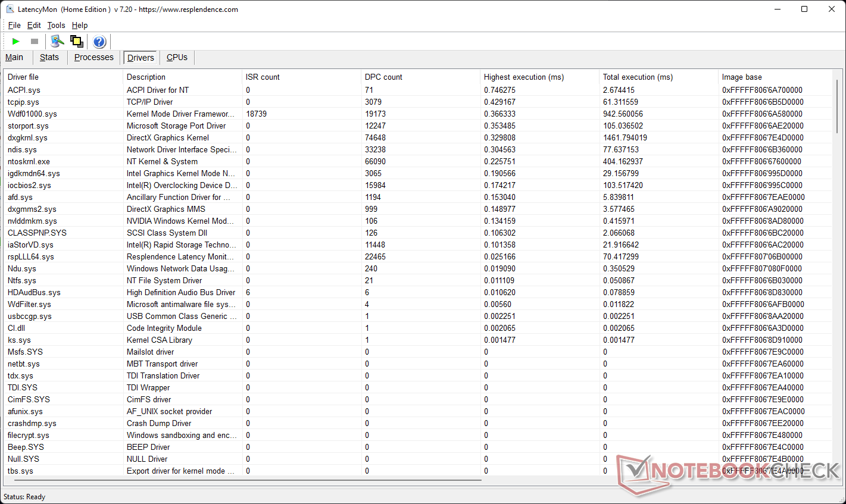846x504 pixels.
Task: Select the Beep.SYS row
Action: click(419, 447)
